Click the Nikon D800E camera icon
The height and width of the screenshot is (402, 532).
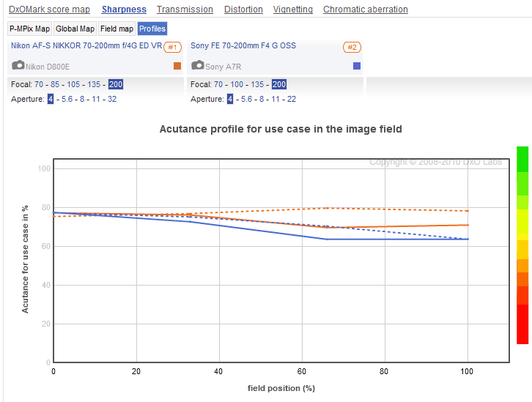(18, 65)
